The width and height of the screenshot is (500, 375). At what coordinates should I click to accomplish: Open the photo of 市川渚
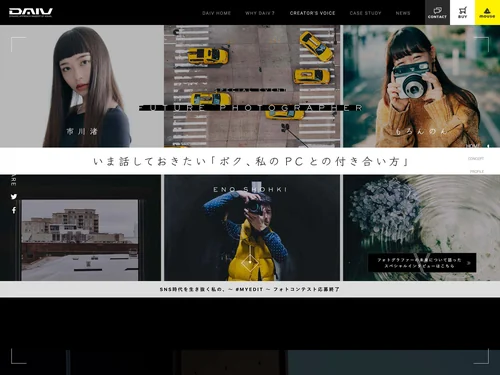pos(82,86)
